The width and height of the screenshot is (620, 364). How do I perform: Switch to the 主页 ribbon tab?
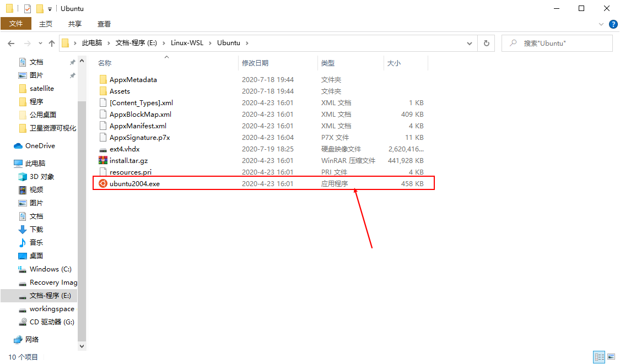click(x=46, y=24)
